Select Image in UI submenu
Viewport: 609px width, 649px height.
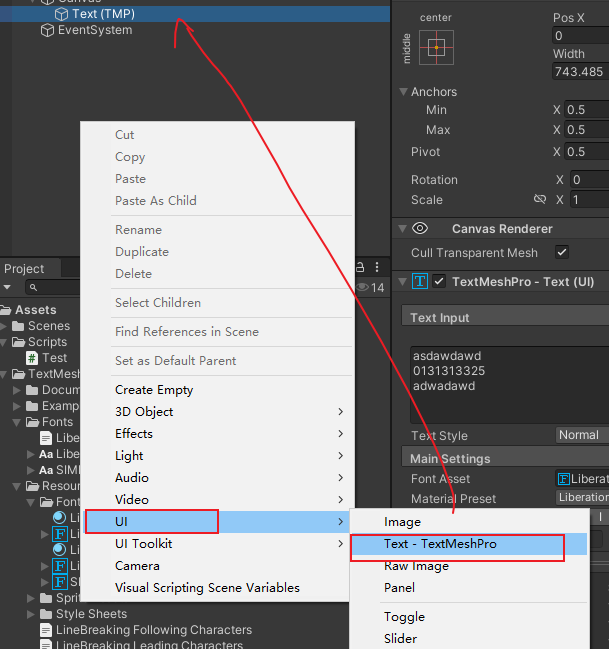pos(469,522)
